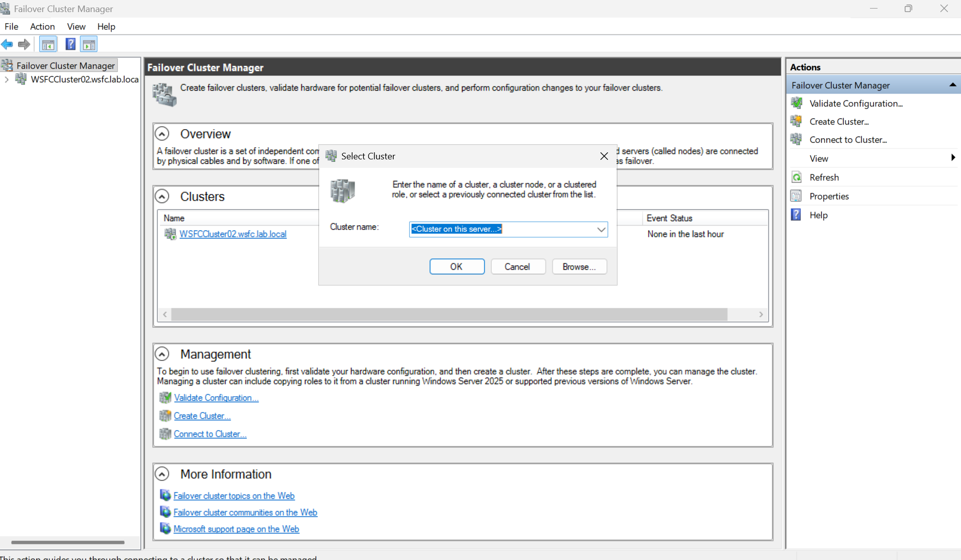The image size is (961, 560).
Task: Click the forward navigation arrow
Action: [x=24, y=44]
